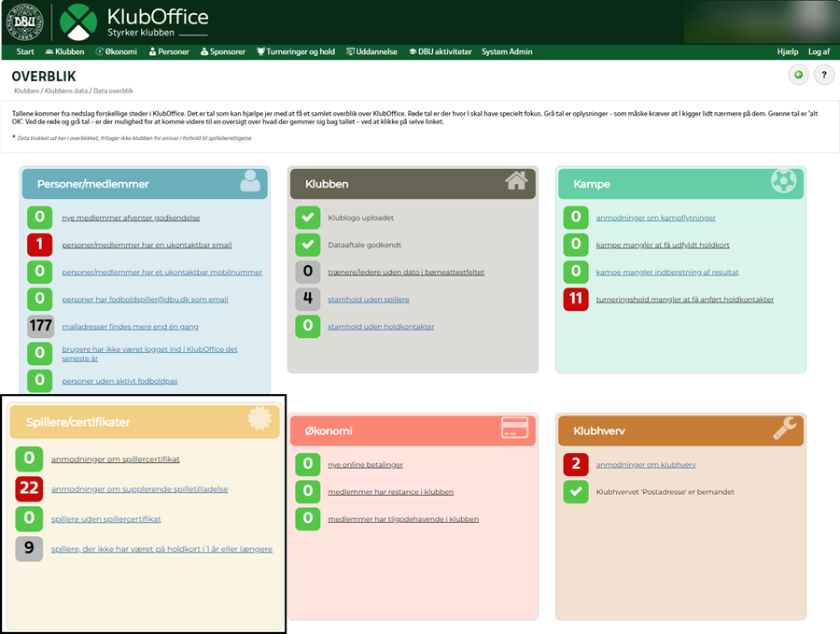This screenshot has width=840, height=634.
Task: Click the KlubOffice green ball logo
Action: pyautogui.click(x=78, y=22)
